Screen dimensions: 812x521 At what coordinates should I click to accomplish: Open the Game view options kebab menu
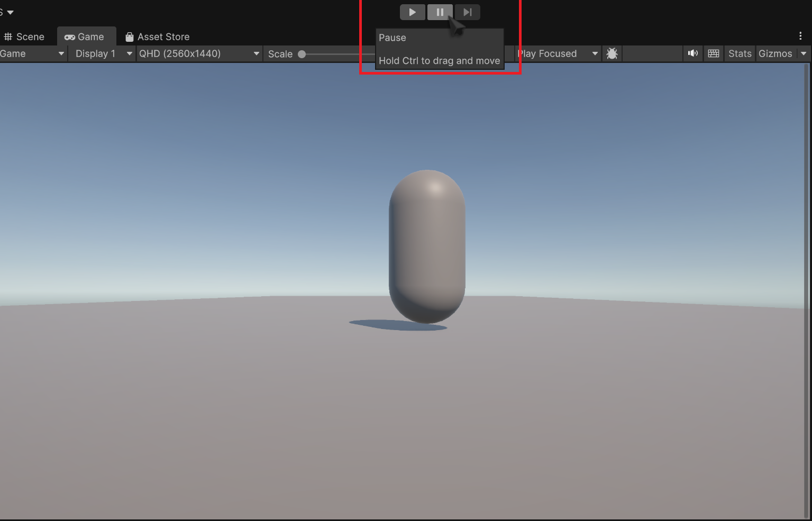800,35
